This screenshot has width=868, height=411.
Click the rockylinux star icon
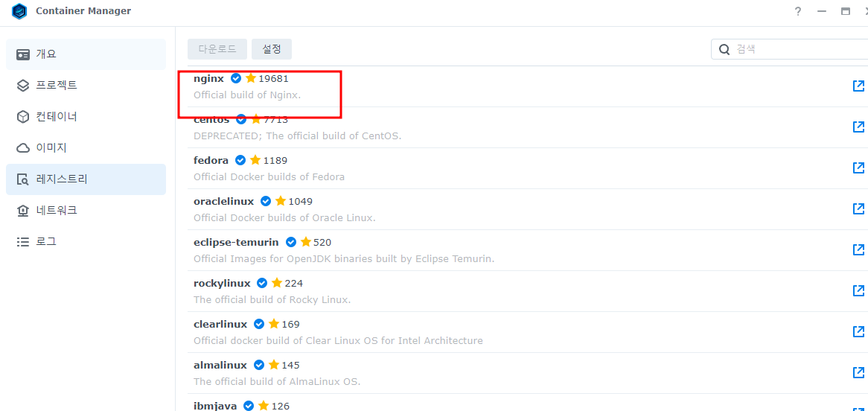tap(277, 282)
